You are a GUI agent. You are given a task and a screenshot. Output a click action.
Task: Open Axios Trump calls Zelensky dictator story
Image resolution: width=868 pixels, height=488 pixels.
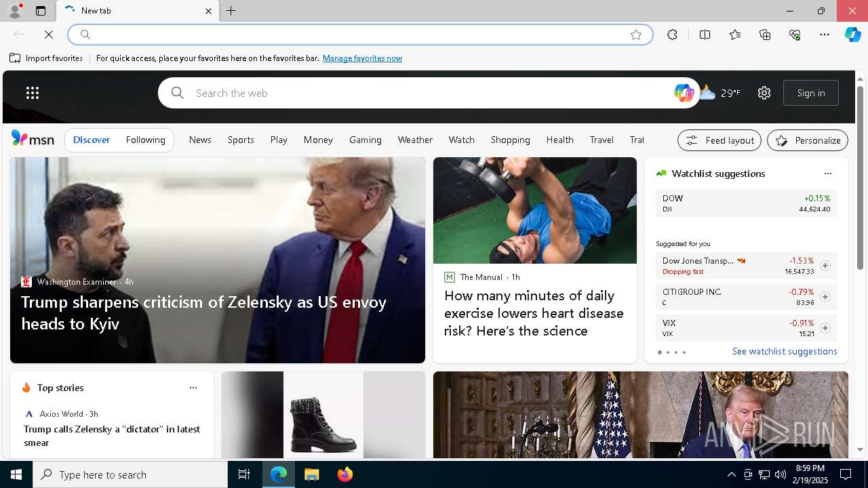pyautogui.click(x=112, y=436)
